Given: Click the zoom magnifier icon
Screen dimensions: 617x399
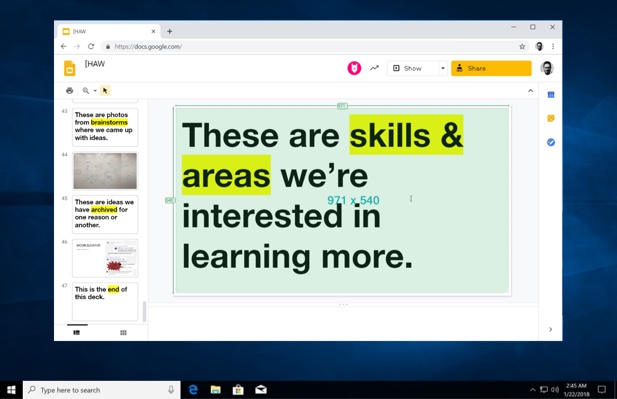Looking at the screenshot, I should (x=85, y=91).
